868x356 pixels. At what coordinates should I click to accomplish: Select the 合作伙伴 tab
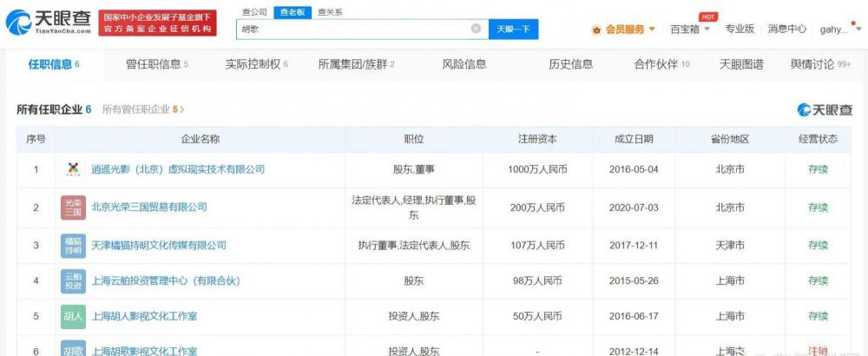[x=662, y=64]
